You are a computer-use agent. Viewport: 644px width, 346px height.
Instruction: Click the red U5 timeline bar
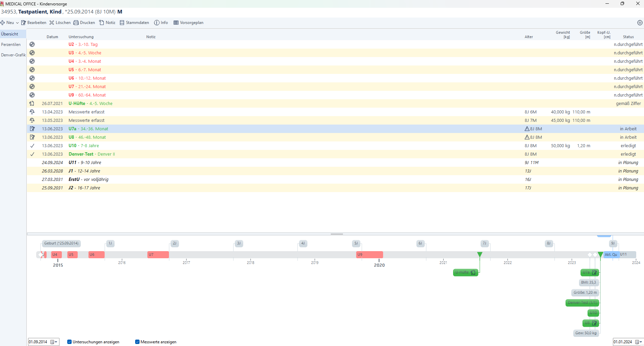pyautogui.click(x=72, y=255)
